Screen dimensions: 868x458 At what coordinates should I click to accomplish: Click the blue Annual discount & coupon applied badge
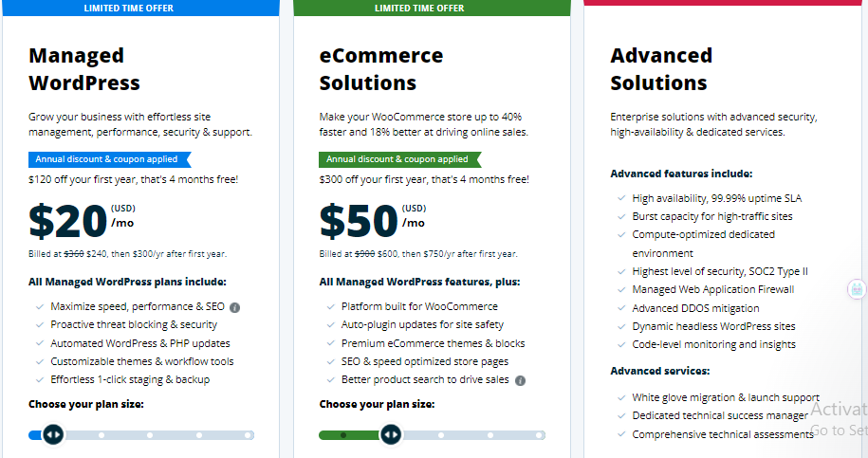pyautogui.click(x=110, y=159)
